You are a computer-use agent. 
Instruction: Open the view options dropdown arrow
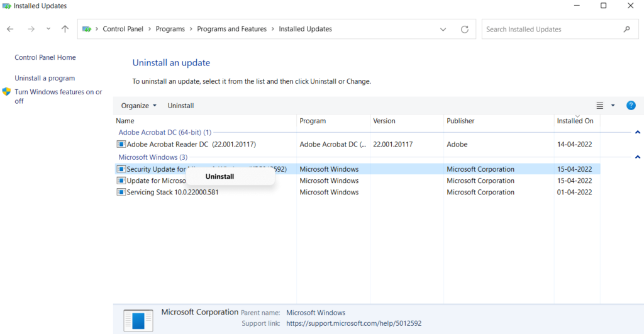tap(613, 106)
